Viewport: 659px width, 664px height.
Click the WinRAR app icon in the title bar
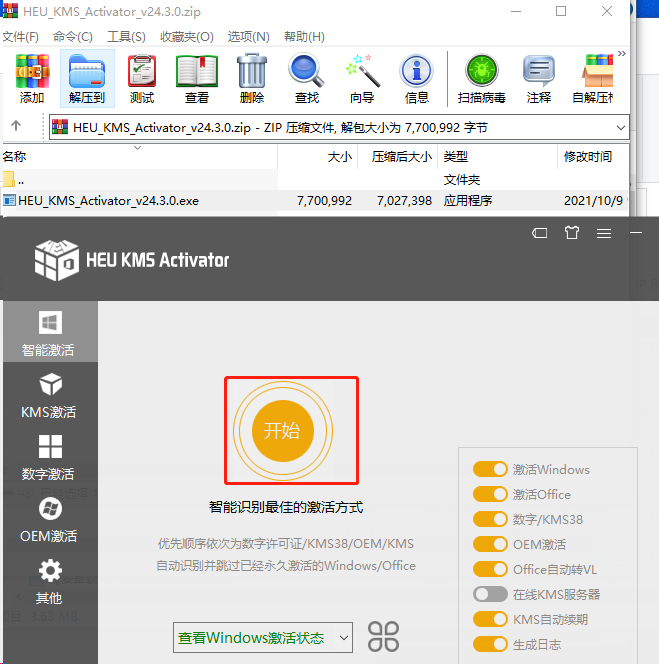point(10,10)
